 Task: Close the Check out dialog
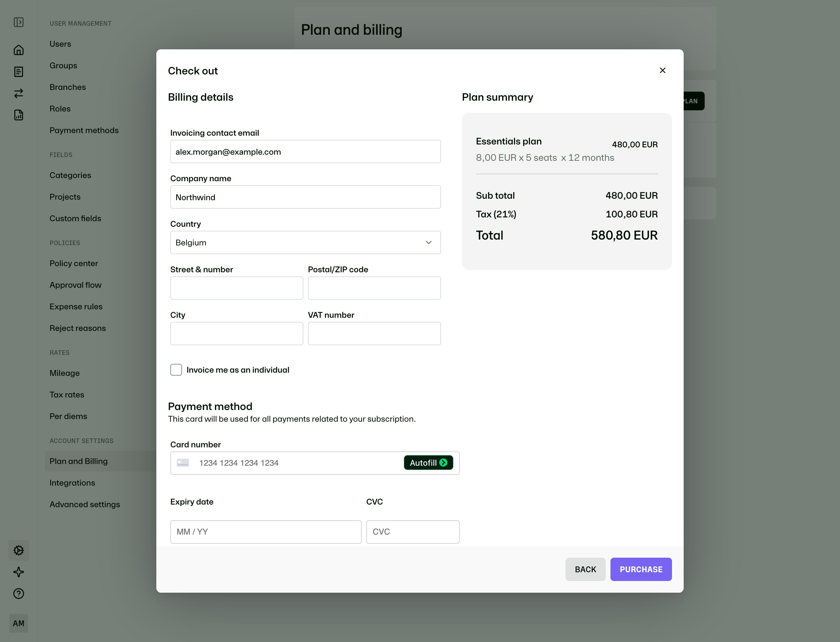point(662,70)
